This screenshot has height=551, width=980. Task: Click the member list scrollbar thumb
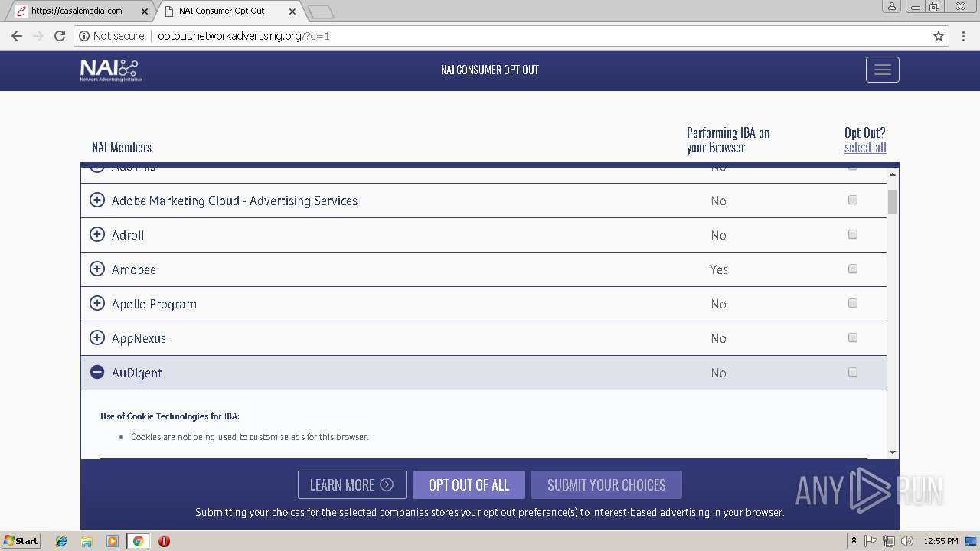(x=893, y=201)
